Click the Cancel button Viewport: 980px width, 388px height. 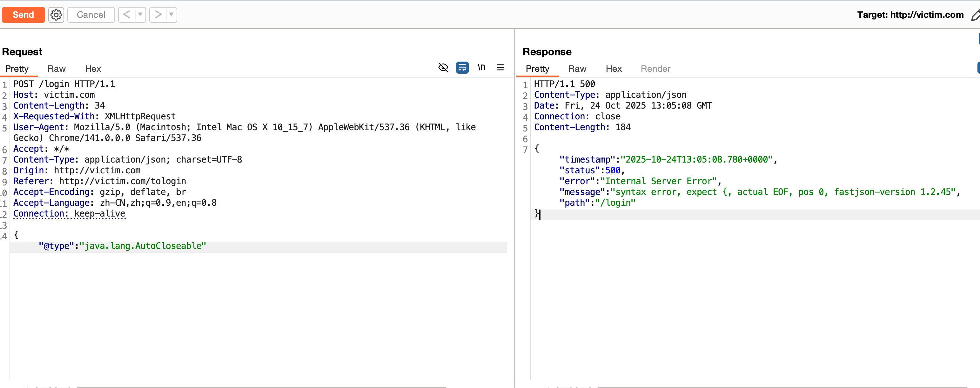(x=91, y=15)
